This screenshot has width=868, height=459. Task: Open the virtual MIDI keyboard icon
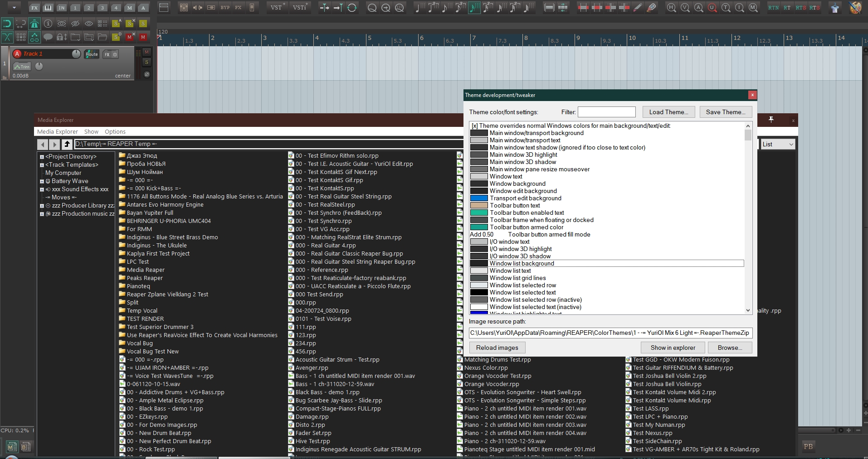coord(48,8)
